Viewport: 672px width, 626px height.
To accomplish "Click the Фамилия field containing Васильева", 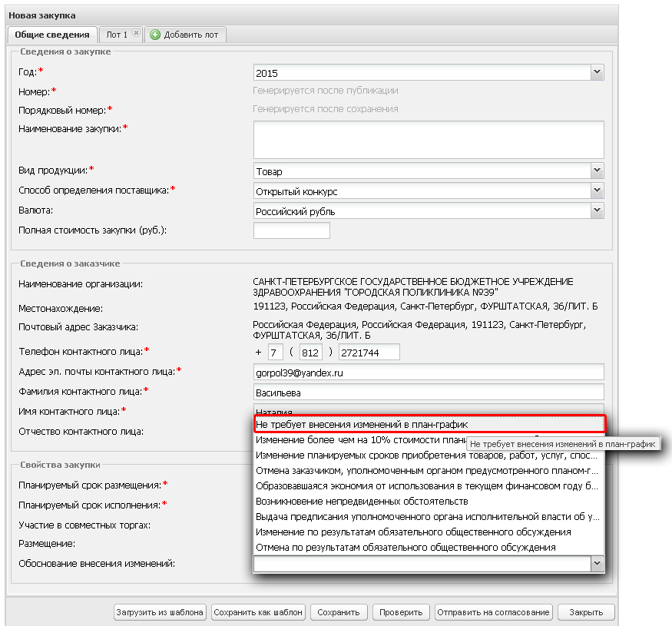I will [429, 392].
